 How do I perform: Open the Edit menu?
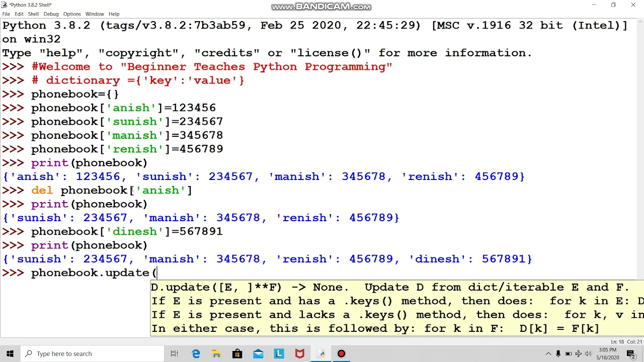19,14
